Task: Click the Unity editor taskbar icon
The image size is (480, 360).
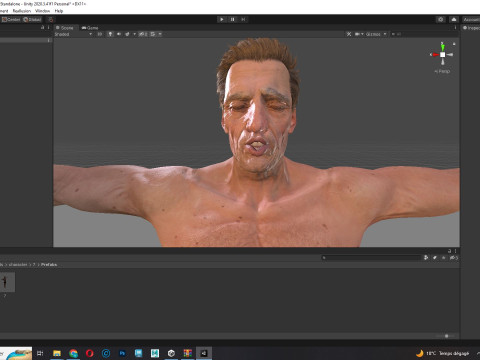Action: [x=204, y=353]
